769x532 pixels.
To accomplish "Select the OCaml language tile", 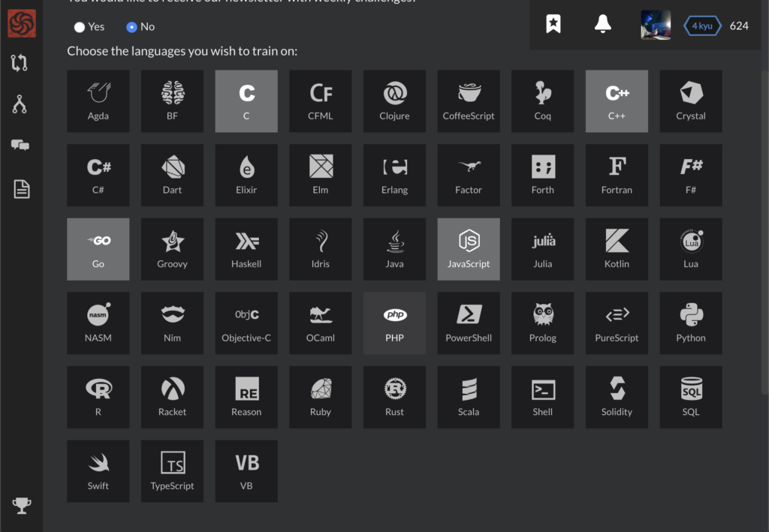I will coord(320,323).
